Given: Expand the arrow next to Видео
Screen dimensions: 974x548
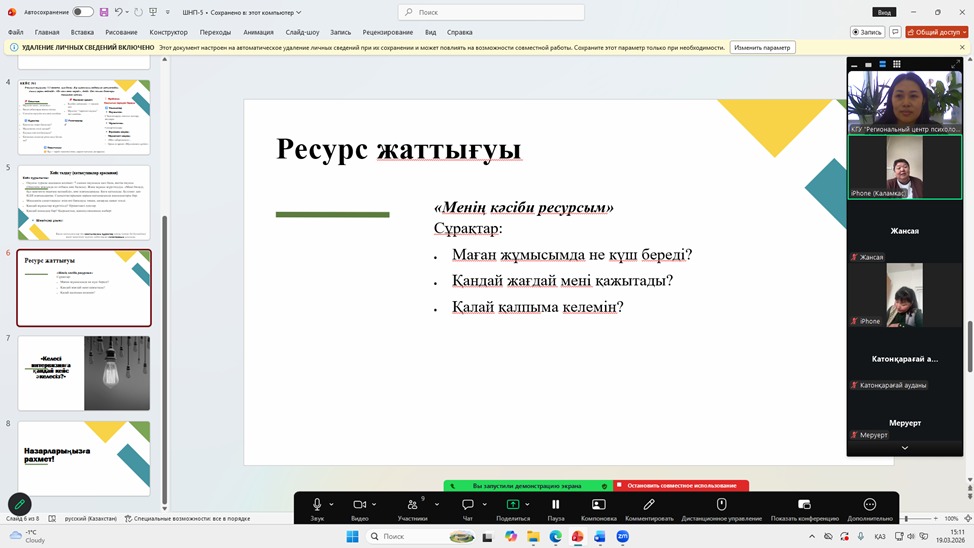Looking at the screenshot, I should point(376,505).
